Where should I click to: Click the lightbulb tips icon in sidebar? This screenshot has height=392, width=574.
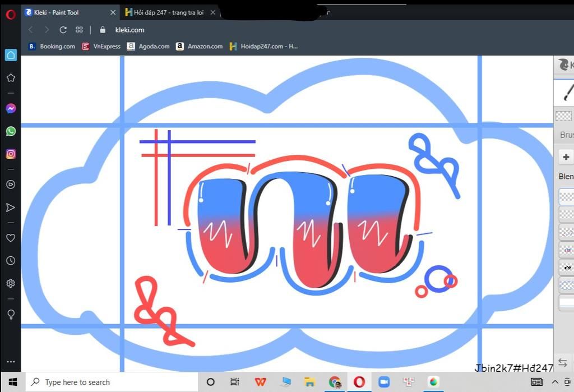(x=11, y=315)
